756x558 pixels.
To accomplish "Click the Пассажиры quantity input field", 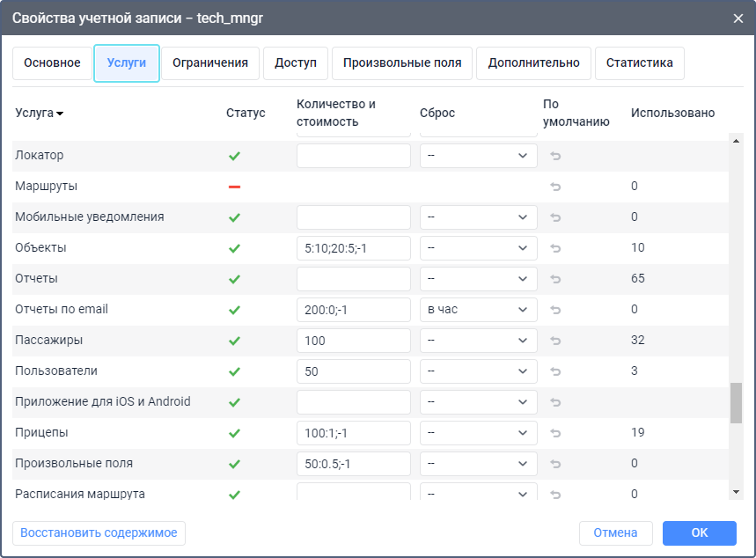I will 353,341.
